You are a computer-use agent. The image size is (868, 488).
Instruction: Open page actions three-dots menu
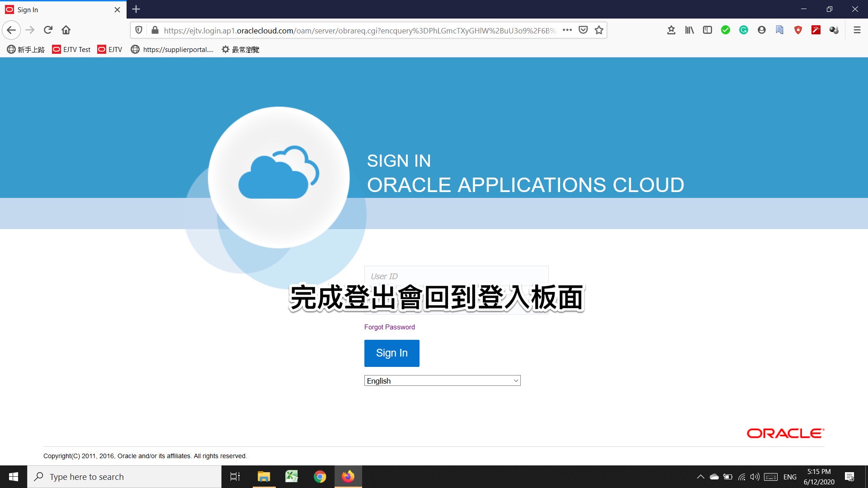567,30
